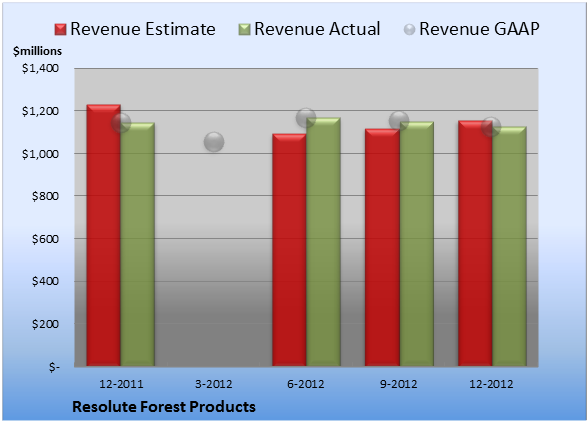Select the 'Revenue Actual' legend label

317,29
